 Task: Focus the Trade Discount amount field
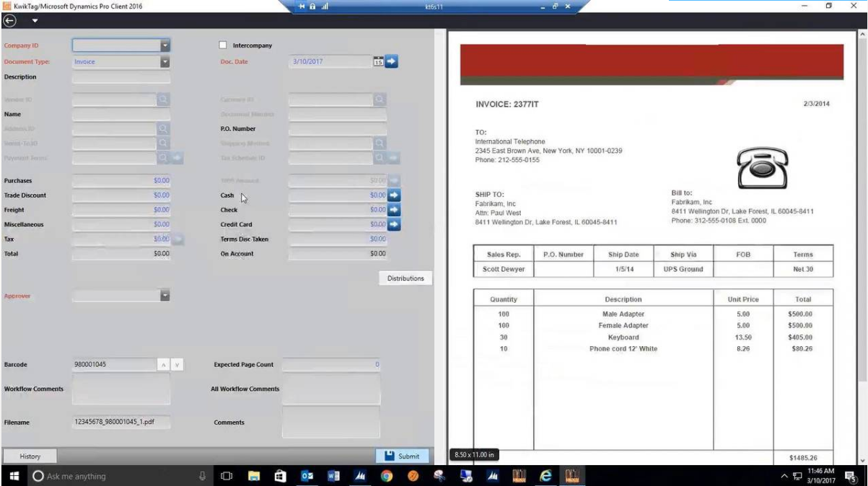click(121, 195)
